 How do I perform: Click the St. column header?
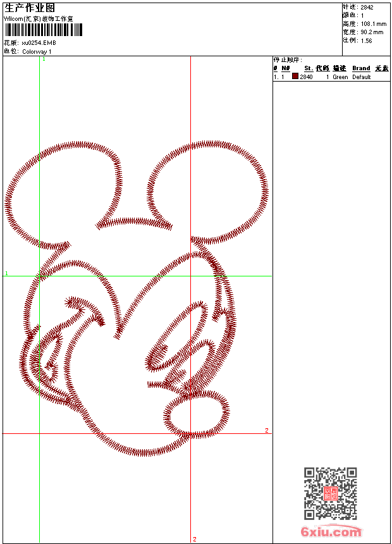309,68
